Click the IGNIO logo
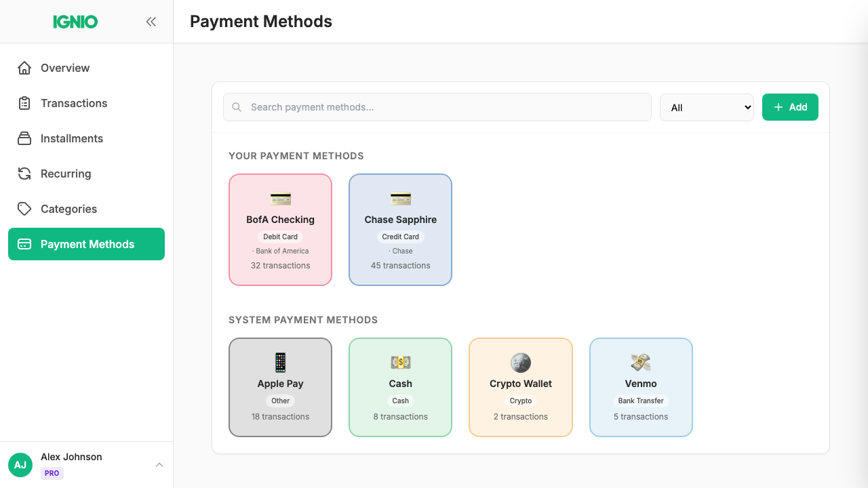The width and height of the screenshot is (868, 488). (75, 21)
